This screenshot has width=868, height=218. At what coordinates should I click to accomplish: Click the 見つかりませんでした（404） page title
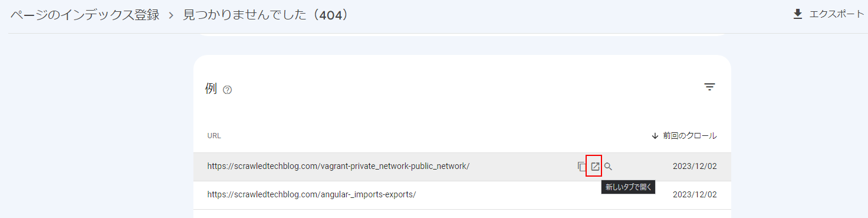[266, 15]
